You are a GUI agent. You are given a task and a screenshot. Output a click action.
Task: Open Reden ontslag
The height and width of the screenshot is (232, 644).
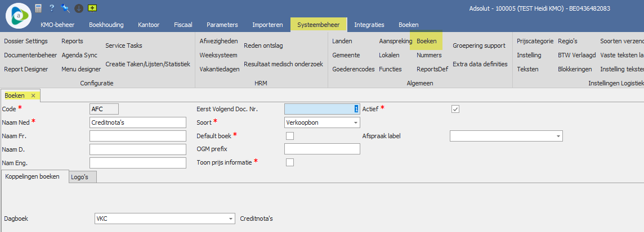click(x=263, y=46)
